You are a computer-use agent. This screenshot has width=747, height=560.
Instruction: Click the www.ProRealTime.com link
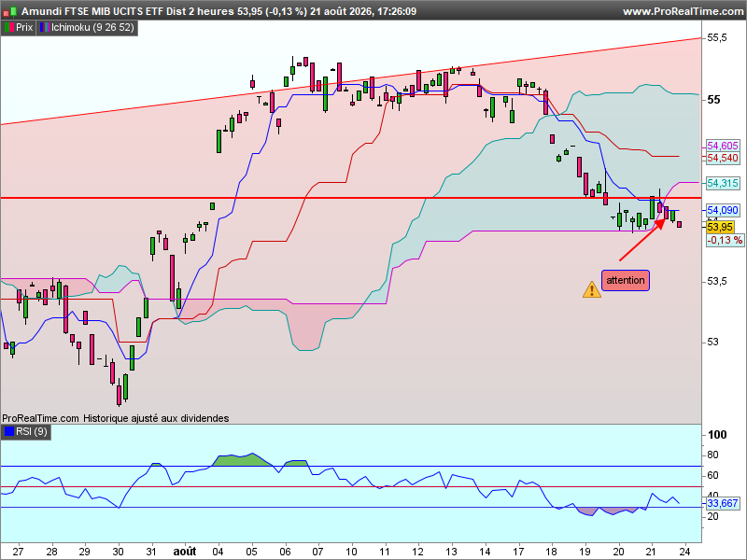(x=684, y=11)
